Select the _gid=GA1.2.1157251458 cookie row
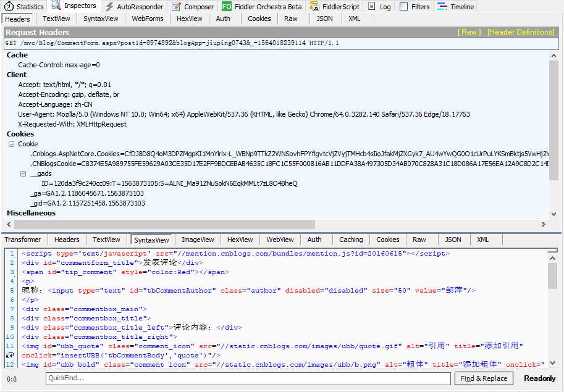The width and height of the screenshot is (564, 392). (88, 203)
